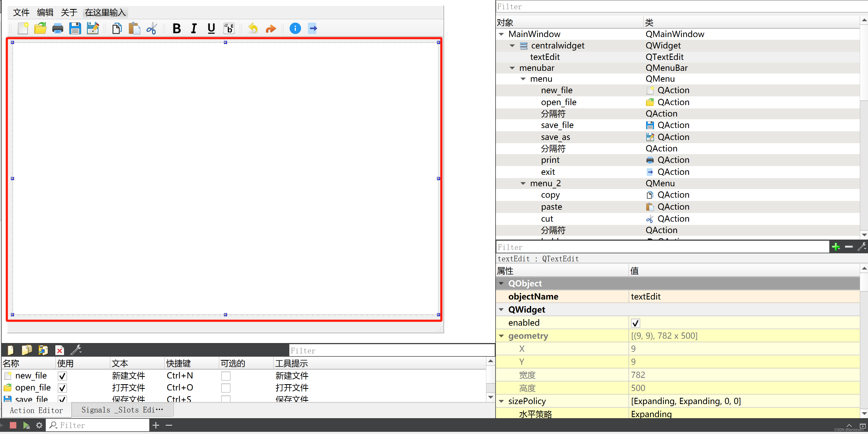The width and height of the screenshot is (868, 434).
Task: Delete the selected action with the red X icon
Action: [59, 350]
